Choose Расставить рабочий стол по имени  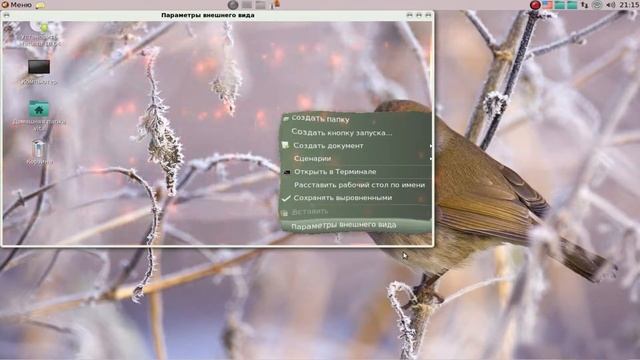coord(355,185)
